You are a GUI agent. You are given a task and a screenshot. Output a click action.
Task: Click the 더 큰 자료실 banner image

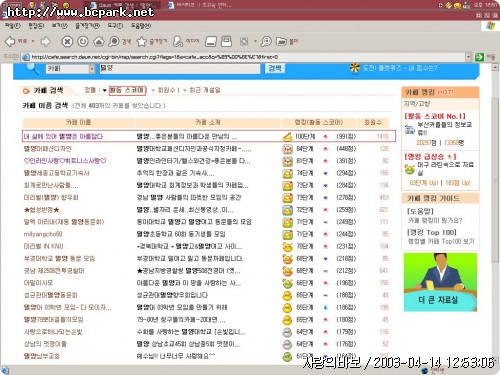pos(440,282)
